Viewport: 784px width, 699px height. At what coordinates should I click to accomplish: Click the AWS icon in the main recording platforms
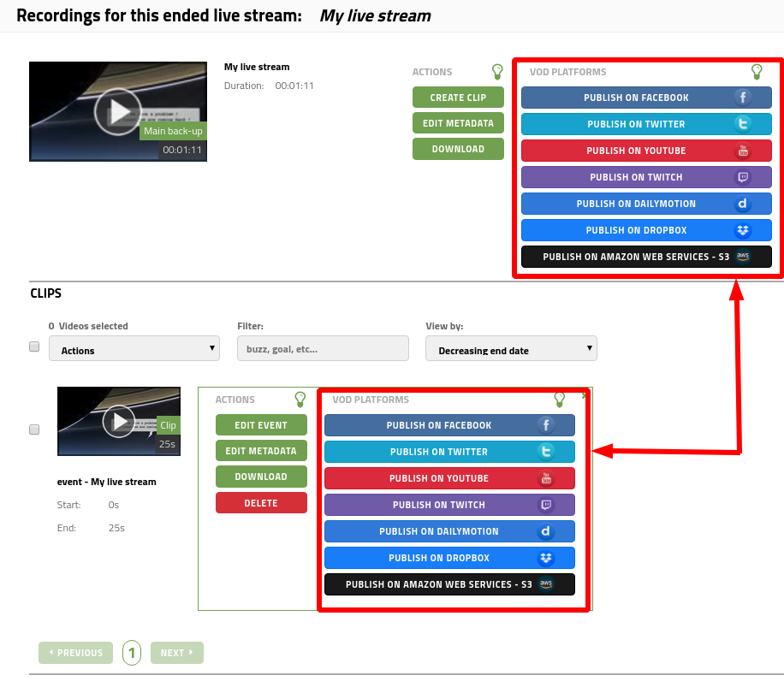[743, 257]
